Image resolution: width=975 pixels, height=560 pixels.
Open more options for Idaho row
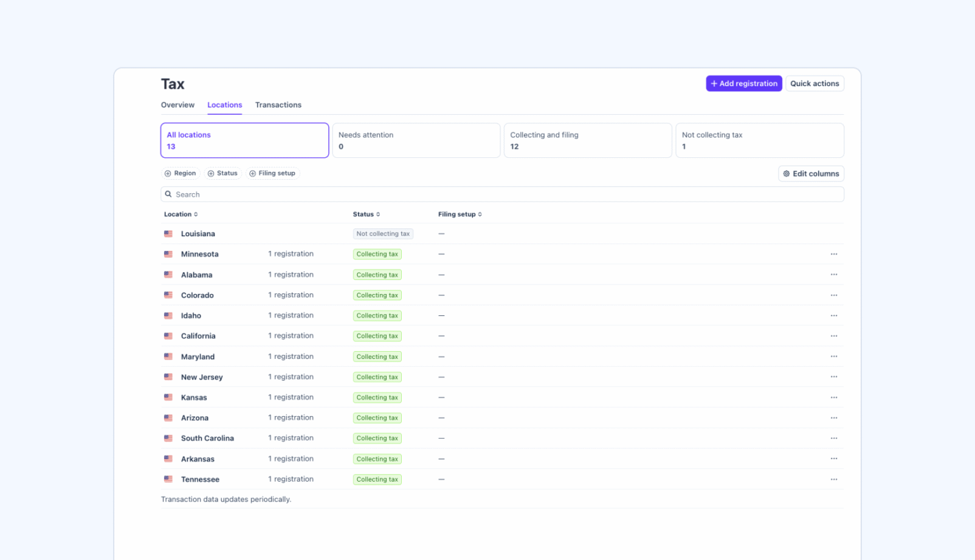pos(833,315)
